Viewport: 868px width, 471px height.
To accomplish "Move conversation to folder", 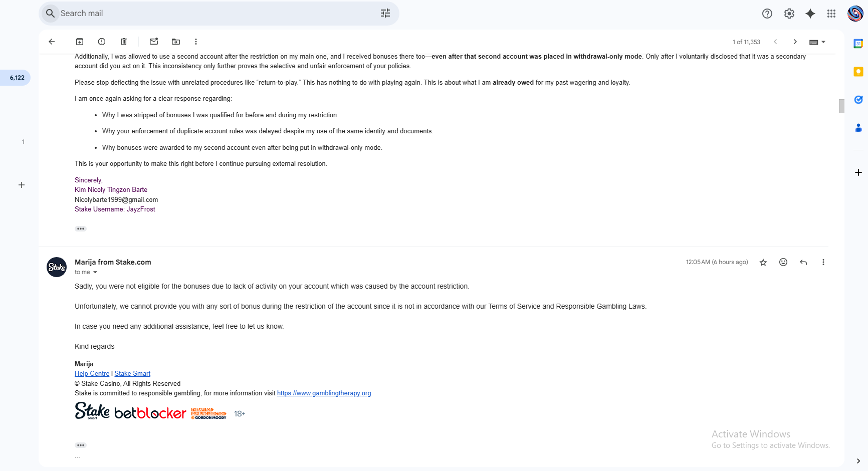I will [176, 42].
